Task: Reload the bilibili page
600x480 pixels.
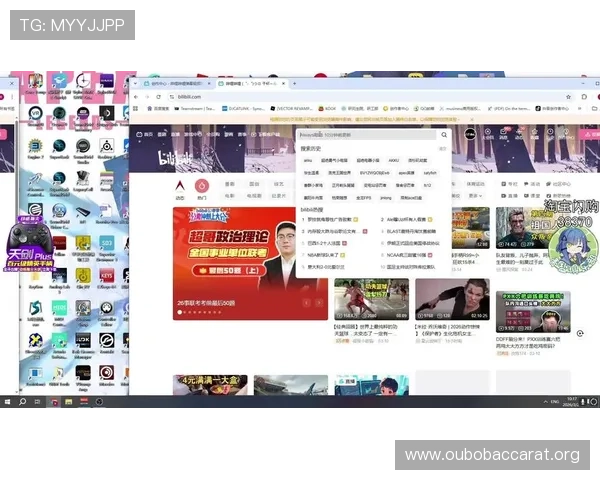Action: [x=158, y=97]
